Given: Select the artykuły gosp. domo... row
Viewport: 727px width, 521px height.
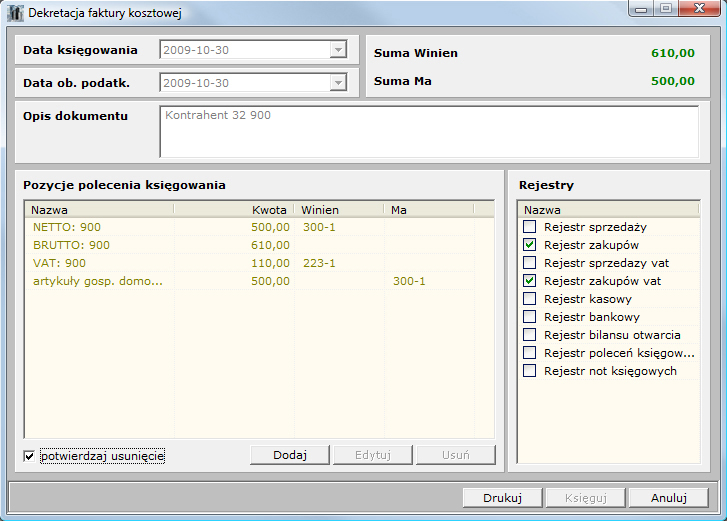Looking at the screenshot, I should pyautogui.click(x=250, y=281).
